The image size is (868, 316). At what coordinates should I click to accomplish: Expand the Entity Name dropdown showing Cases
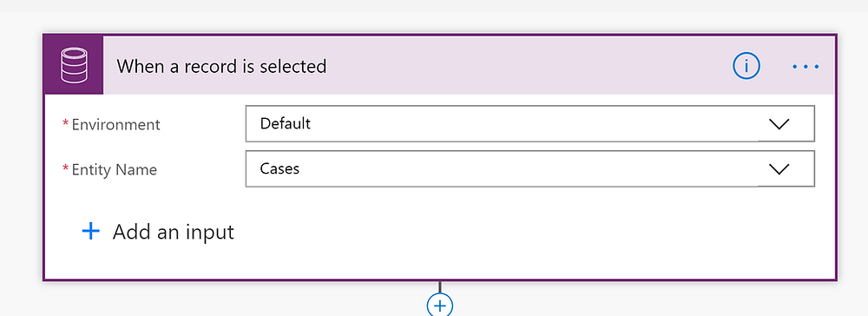click(529, 168)
